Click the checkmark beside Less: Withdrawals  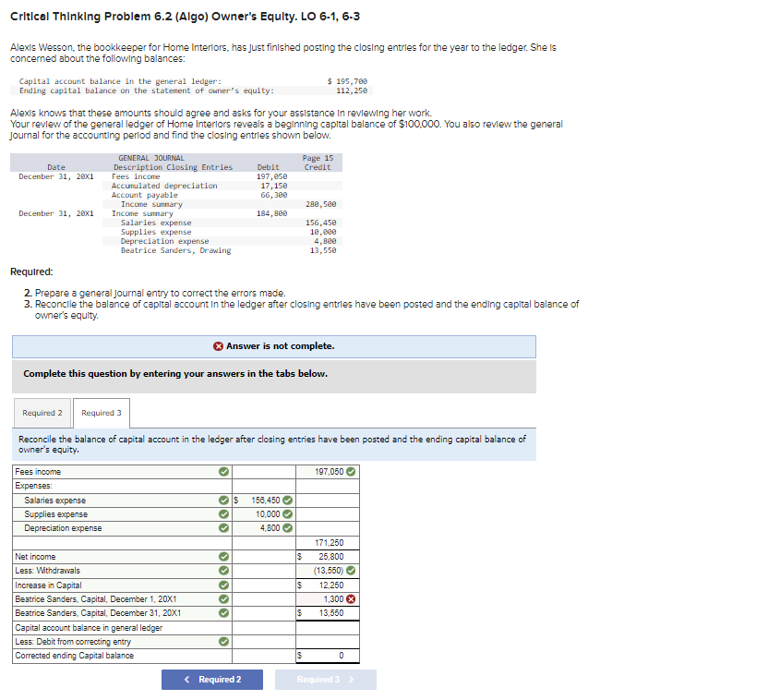(222, 569)
